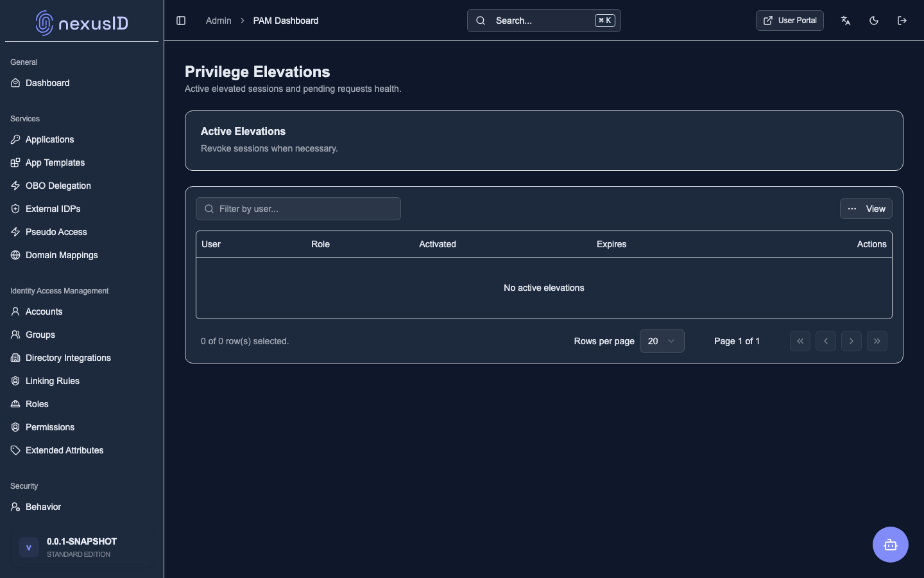The width and height of the screenshot is (924, 578).
Task: Click the OBO Delegation lightning icon
Action: click(15, 186)
